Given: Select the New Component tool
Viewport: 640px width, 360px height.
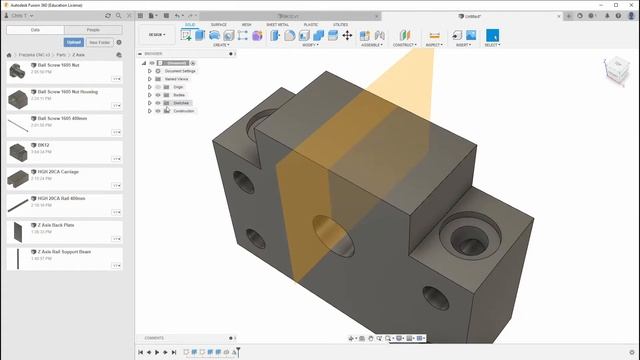Looking at the screenshot, I should (364, 36).
